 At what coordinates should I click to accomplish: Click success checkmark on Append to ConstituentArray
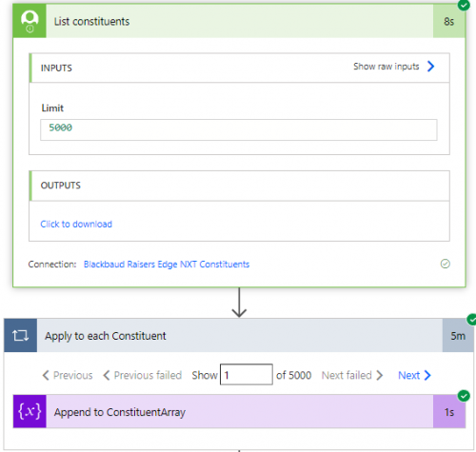point(464,396)
